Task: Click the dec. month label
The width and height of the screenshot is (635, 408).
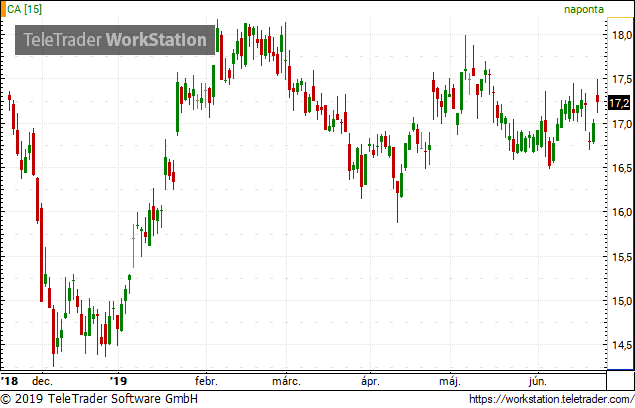Action: pyautogui.click(x=42, y=381)
